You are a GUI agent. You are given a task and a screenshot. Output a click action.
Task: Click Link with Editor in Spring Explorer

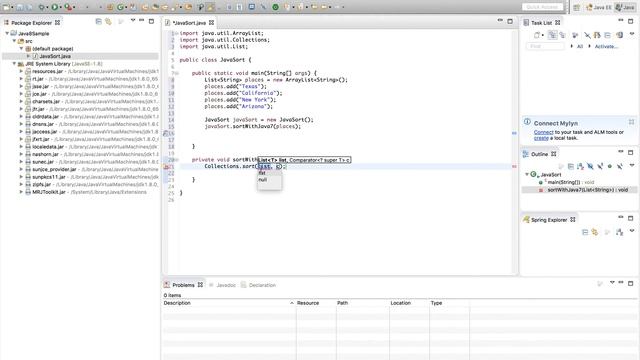[595, 232]
